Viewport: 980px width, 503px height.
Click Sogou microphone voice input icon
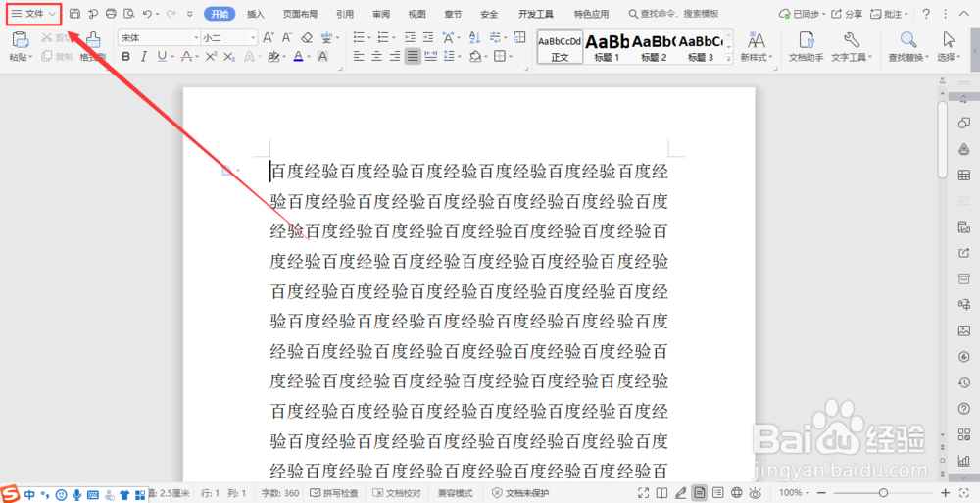(76, 495)
